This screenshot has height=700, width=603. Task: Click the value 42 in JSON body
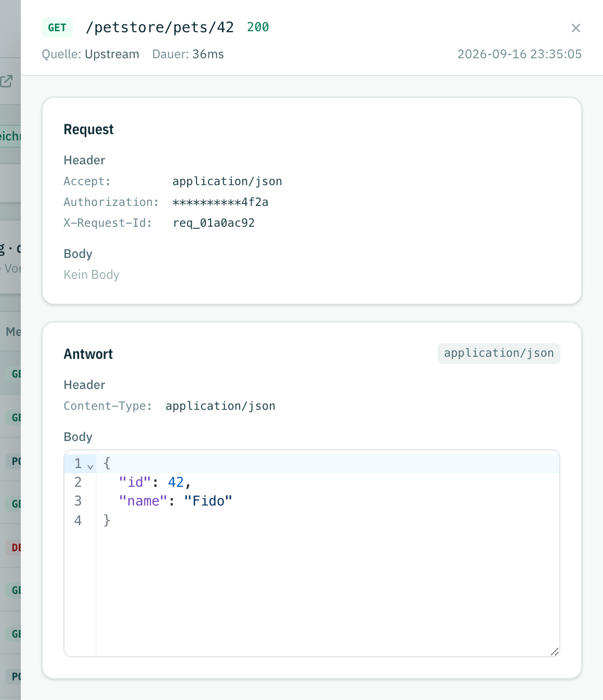pyautogui.click(x=176, y=482)
